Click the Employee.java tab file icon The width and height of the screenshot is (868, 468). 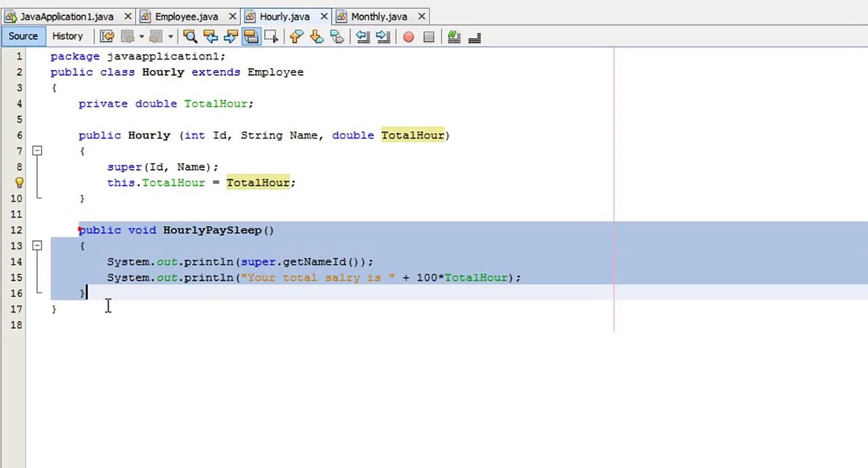tap(146, 16)
